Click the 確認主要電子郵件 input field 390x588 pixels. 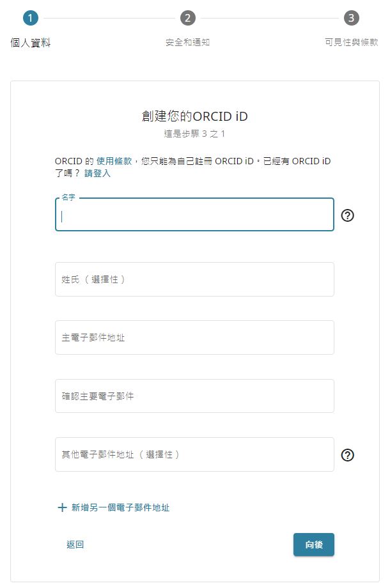click(194, 396)
